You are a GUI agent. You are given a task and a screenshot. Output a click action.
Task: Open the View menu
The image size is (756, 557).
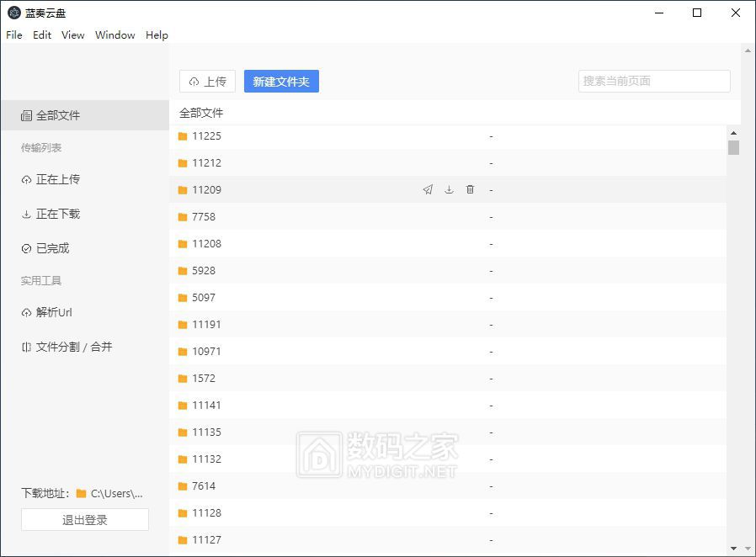[72, 34]
